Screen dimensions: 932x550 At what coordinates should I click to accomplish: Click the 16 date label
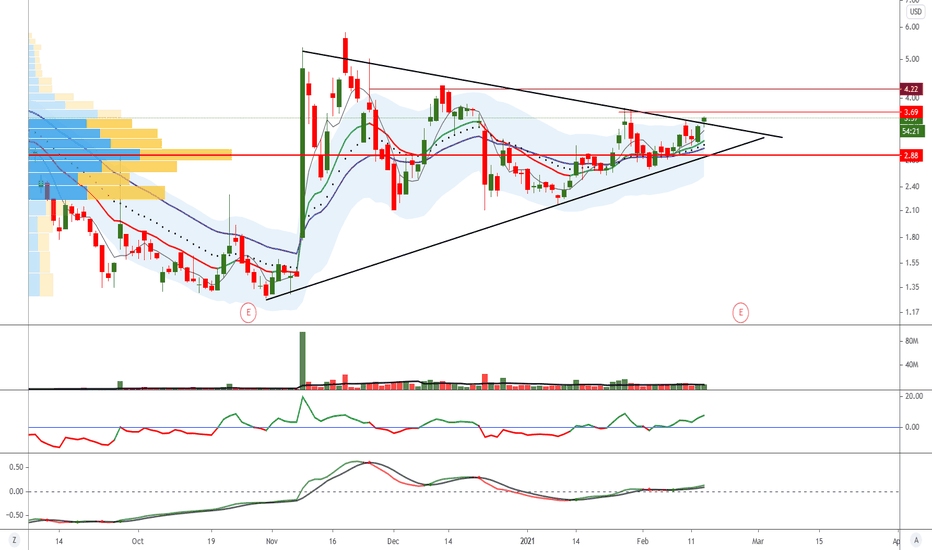tap(332, 541)
